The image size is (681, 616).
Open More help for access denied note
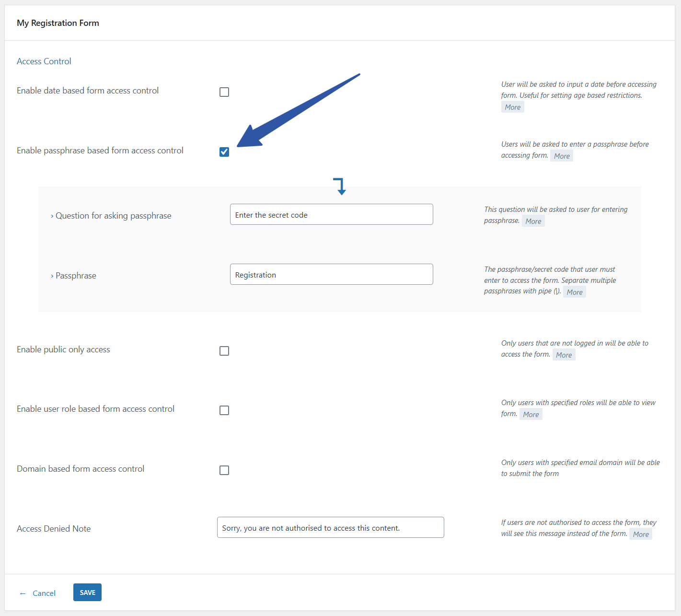(x=640, y=535)
